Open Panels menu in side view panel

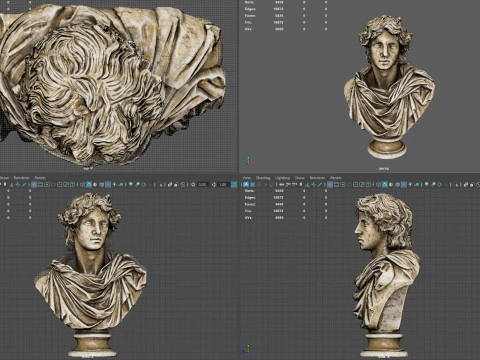336,178
